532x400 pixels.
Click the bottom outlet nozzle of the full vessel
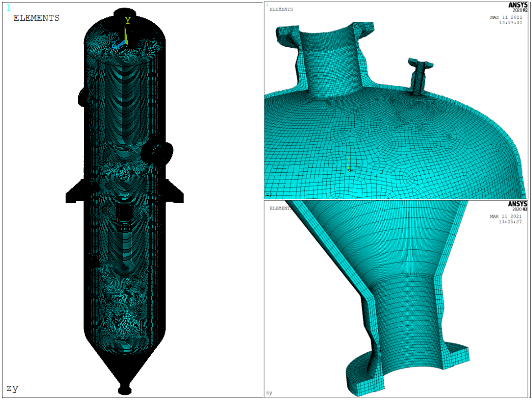125,390
